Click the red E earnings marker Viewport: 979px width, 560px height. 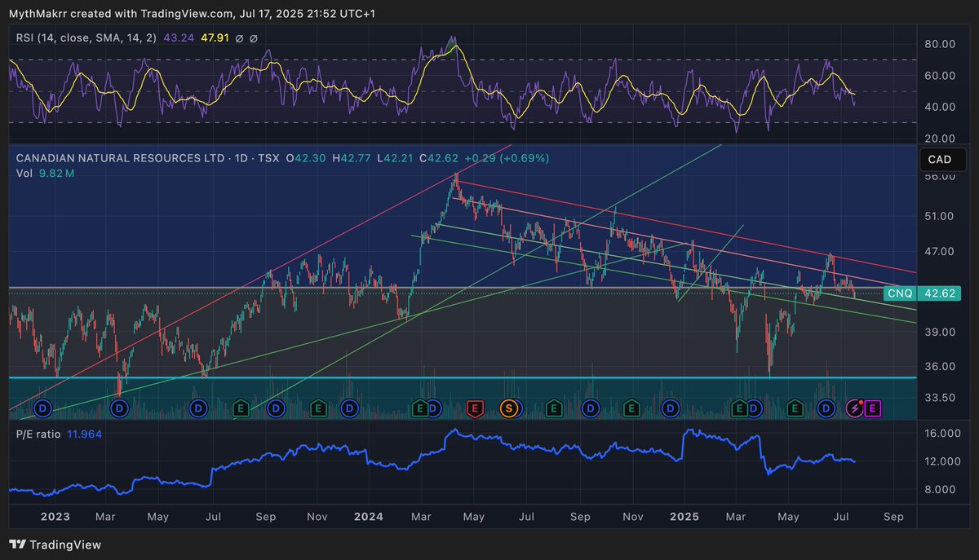coord(474,407)
